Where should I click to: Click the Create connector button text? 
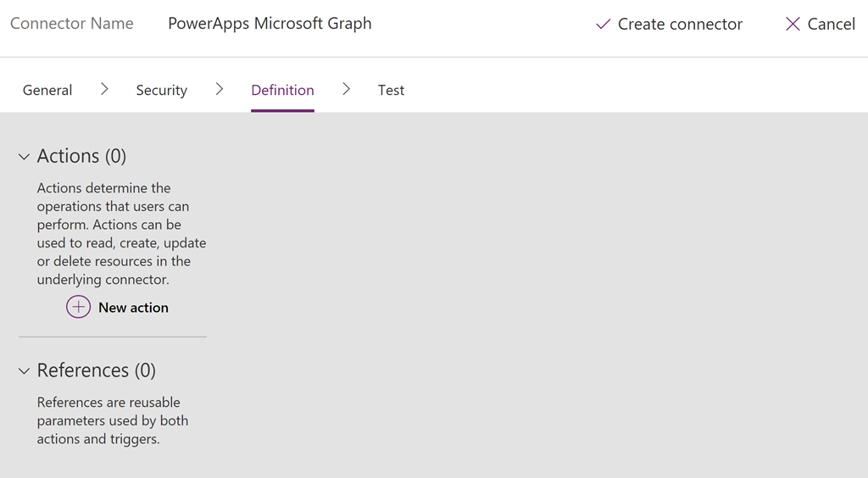[680, 24]
